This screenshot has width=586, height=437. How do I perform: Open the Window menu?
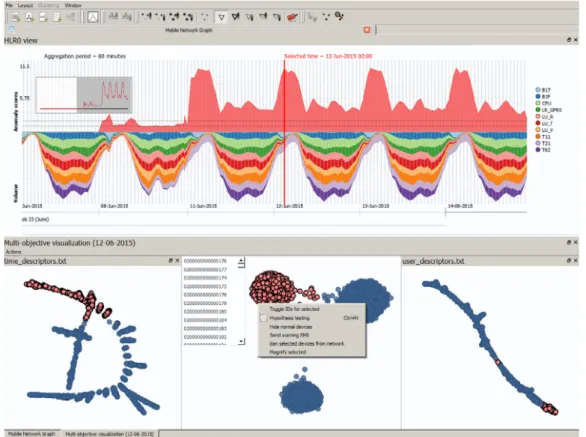point(73,5)
